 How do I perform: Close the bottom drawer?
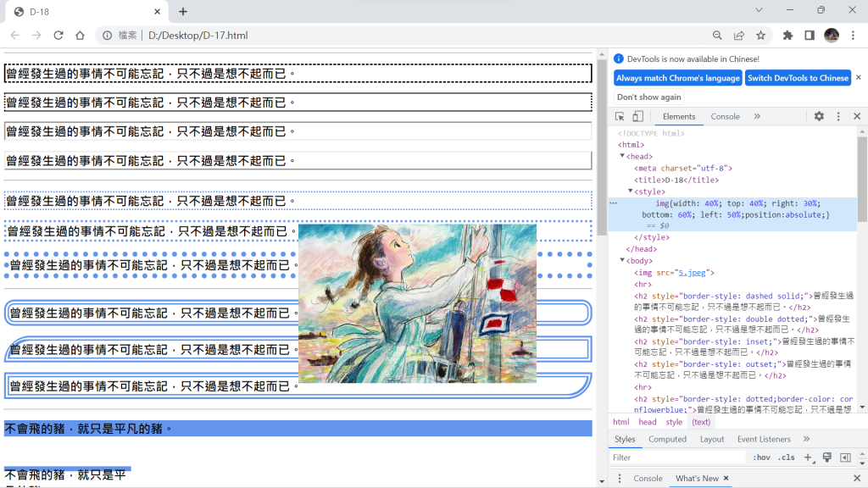[x=857, y=478]
